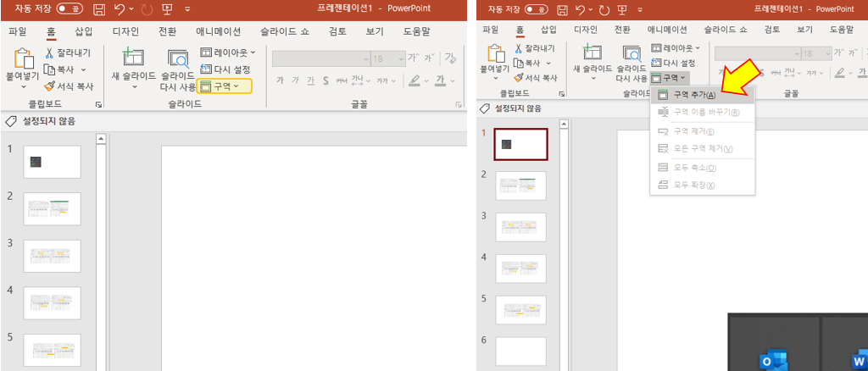
Task: Select slide 6 thumbnail in right window
Action: 520,352
